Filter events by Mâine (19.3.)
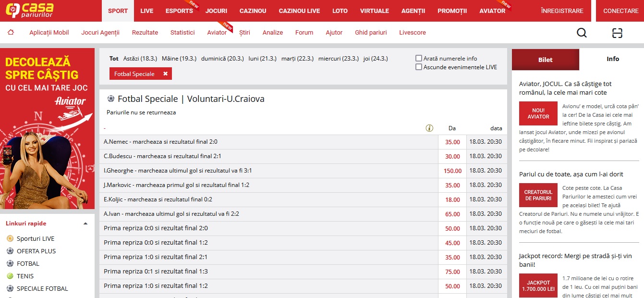The height and width of the screenshot is (298, 644). 179,59
